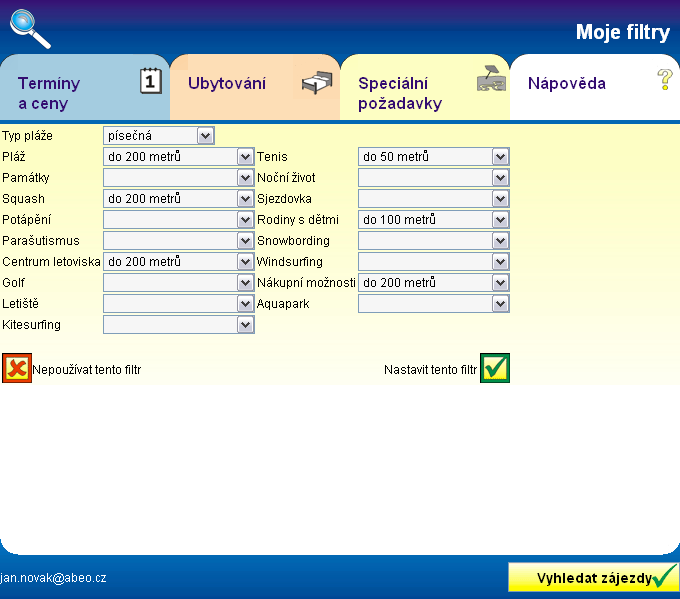Viewport: 680px width, 599px height.
Task: Click the red X icon to disable filter
Action: pos(17,368)
